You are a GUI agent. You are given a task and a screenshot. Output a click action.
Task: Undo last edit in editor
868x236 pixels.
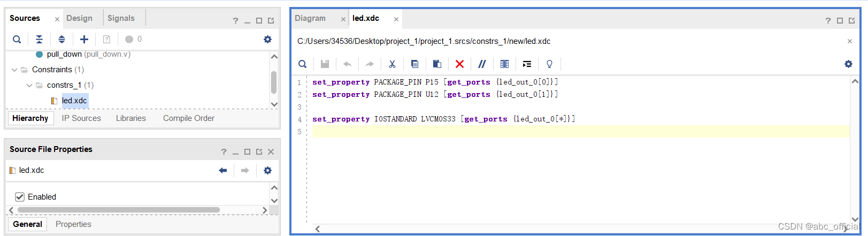[x=347, y=64]
